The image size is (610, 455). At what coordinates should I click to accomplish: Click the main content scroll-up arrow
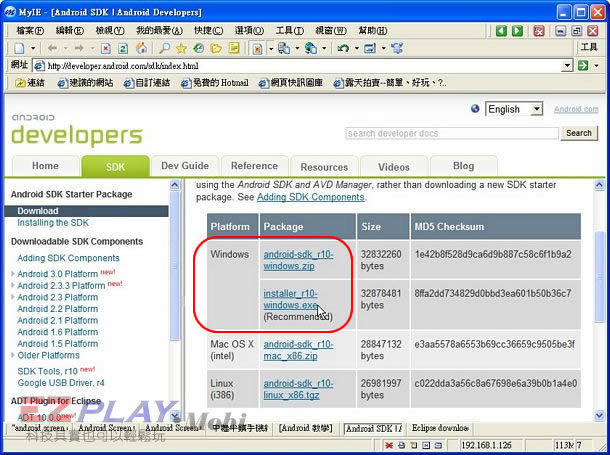(599, 185)
